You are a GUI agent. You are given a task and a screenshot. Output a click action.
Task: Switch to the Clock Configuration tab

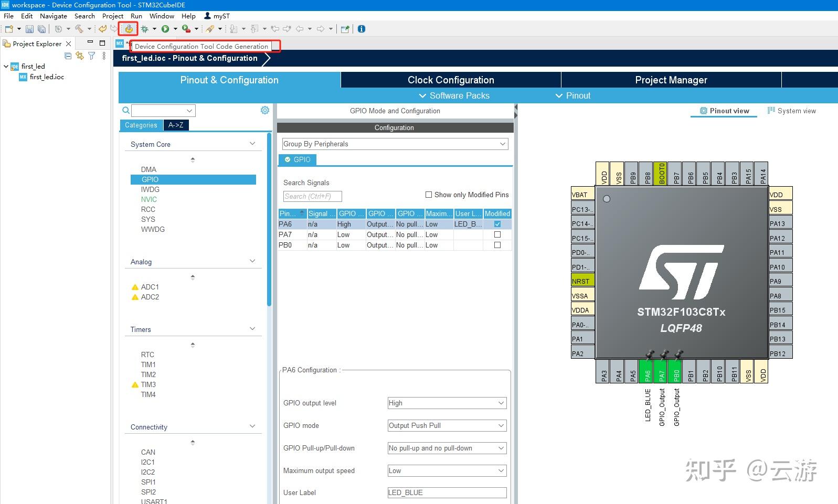451,80
